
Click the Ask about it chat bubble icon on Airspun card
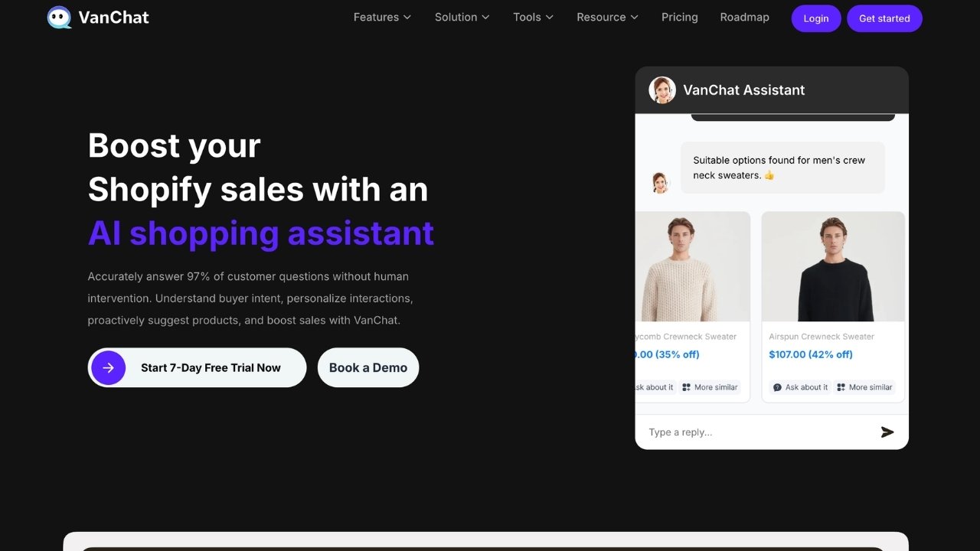[777, 387]
